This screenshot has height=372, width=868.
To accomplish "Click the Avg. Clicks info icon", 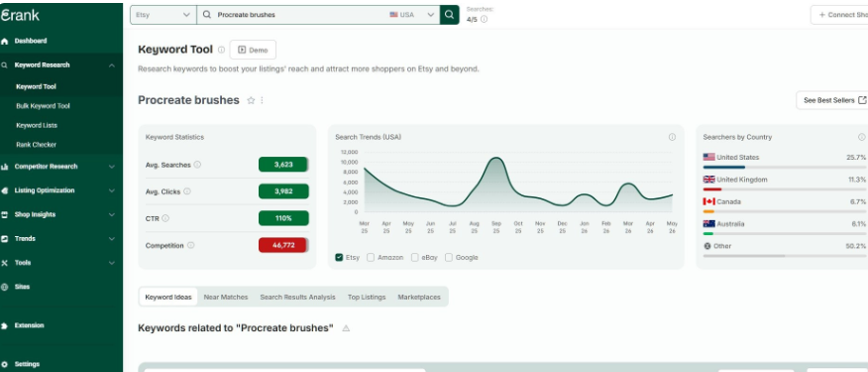I will point(187,191).
